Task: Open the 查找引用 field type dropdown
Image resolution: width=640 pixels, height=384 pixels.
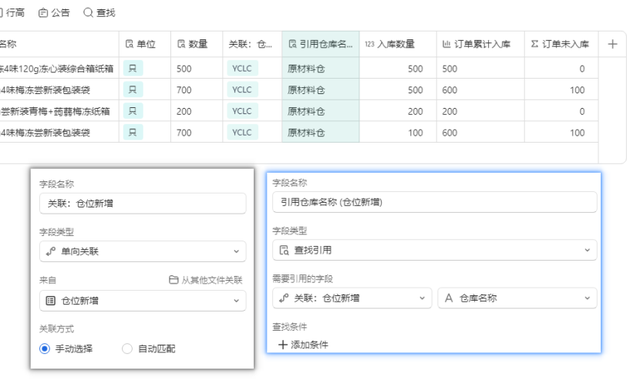Action: [x=435, y=250]
